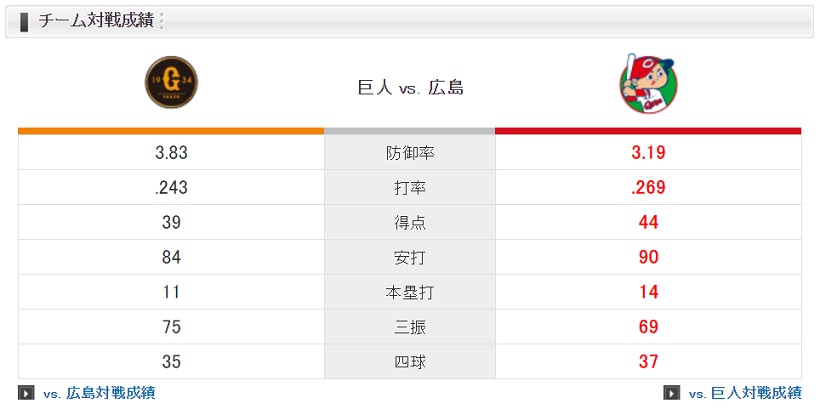This screenshot has height=415, width=820.
Task: Click arrow icon beside vs. 巨人対戦成績
Action: 672,393
